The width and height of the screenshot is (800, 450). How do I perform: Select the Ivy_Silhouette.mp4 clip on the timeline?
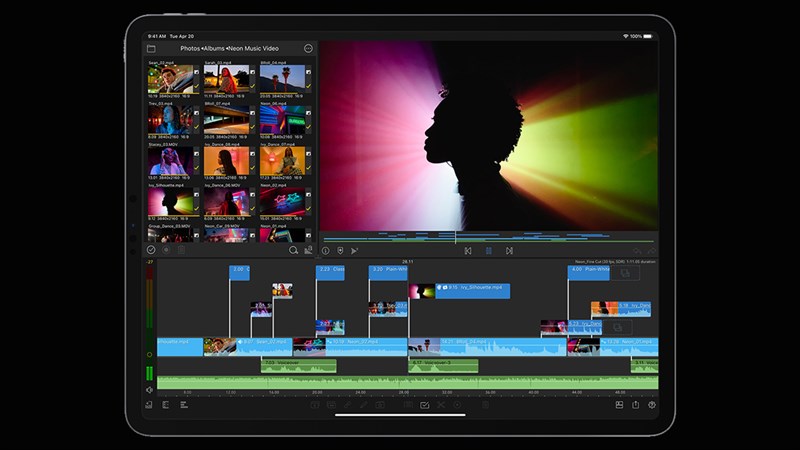pyautogui.click(x=472, y=291)
